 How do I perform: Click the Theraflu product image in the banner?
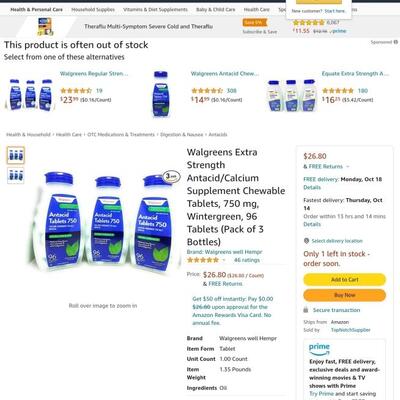click(45, 27)
